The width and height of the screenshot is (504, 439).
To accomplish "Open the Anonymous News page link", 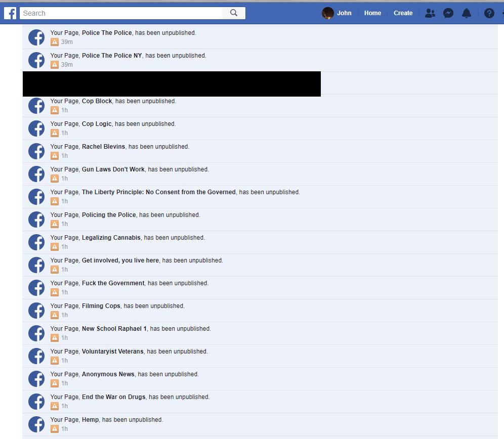I will 108,374.
